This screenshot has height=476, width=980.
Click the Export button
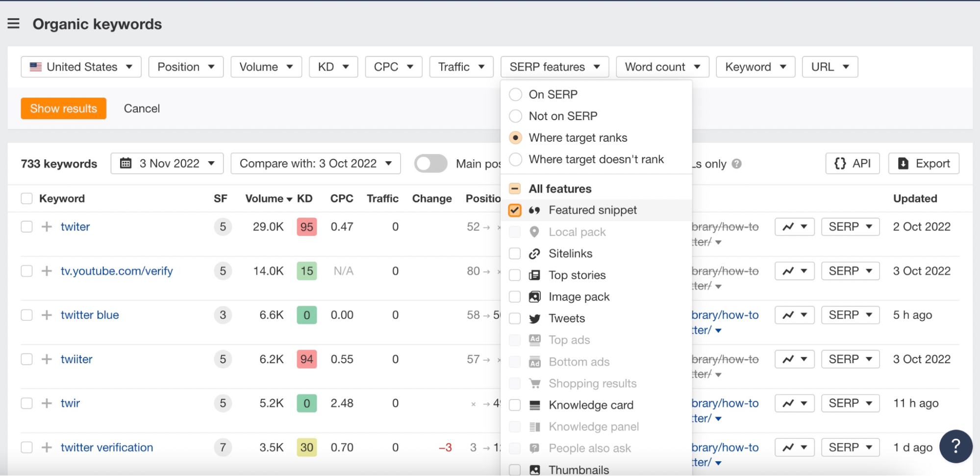[924, 163]
